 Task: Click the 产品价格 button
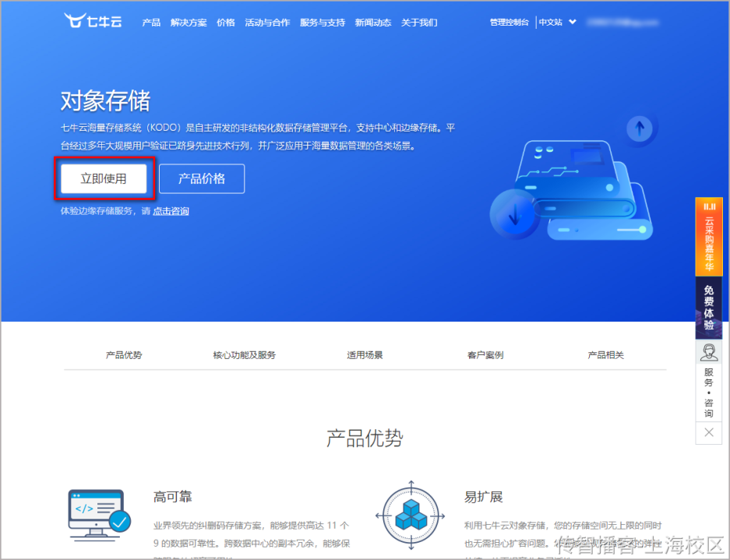coord(202,178)
